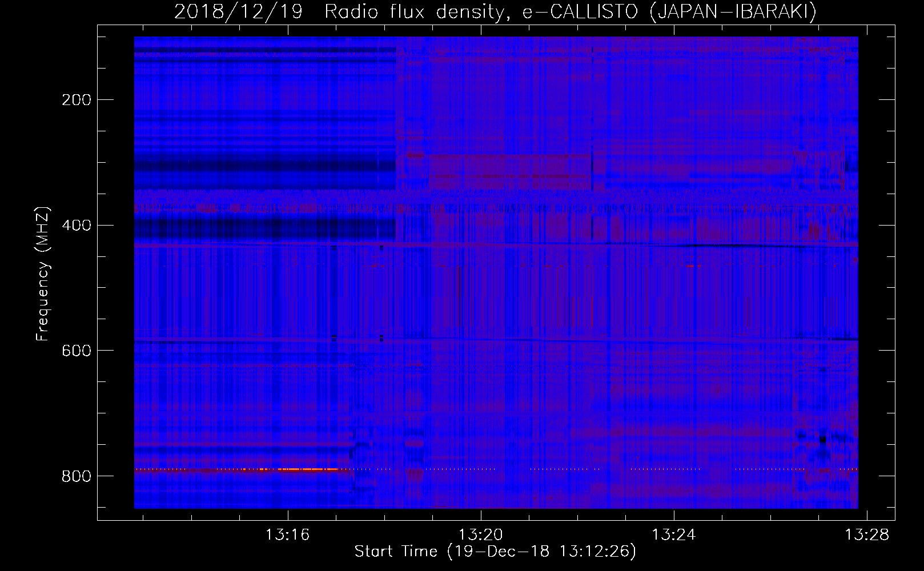Viewport: 924px width, 571px height.
Task: Click the 800 frequency axis label
Action: click(x=77, y=476)
